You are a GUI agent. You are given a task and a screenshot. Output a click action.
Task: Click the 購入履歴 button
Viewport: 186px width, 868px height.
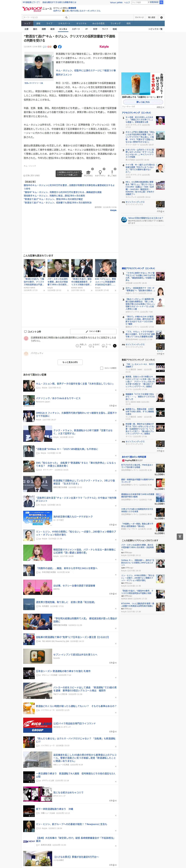(152, 18)
